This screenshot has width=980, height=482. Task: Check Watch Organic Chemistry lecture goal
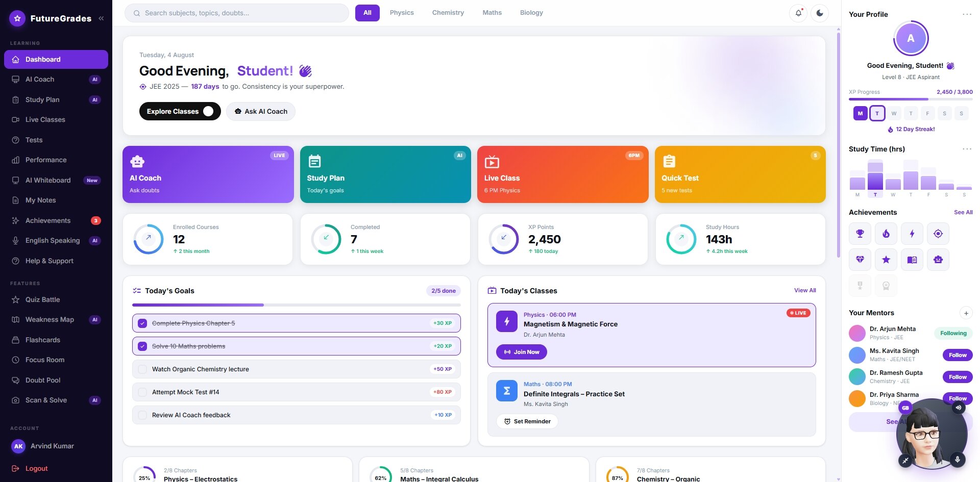coord(142,369)
